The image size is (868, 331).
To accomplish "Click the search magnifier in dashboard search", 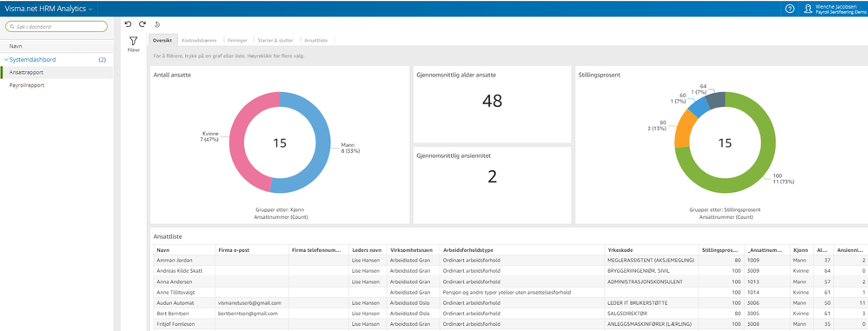I will coord(12,26).
